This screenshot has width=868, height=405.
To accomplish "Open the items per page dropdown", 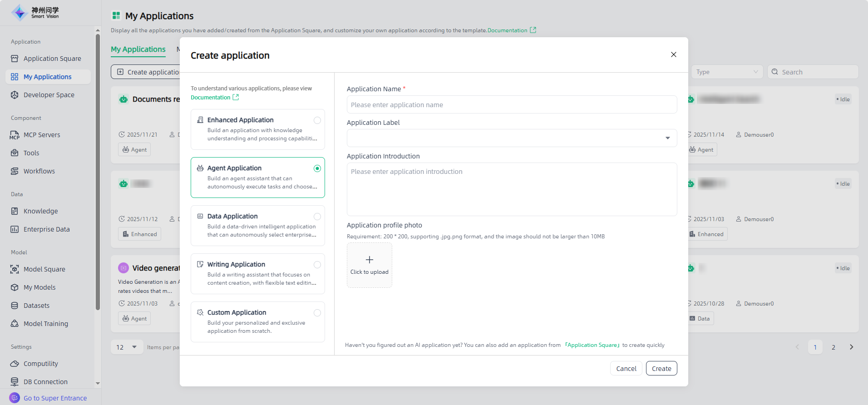I will 127,347.
